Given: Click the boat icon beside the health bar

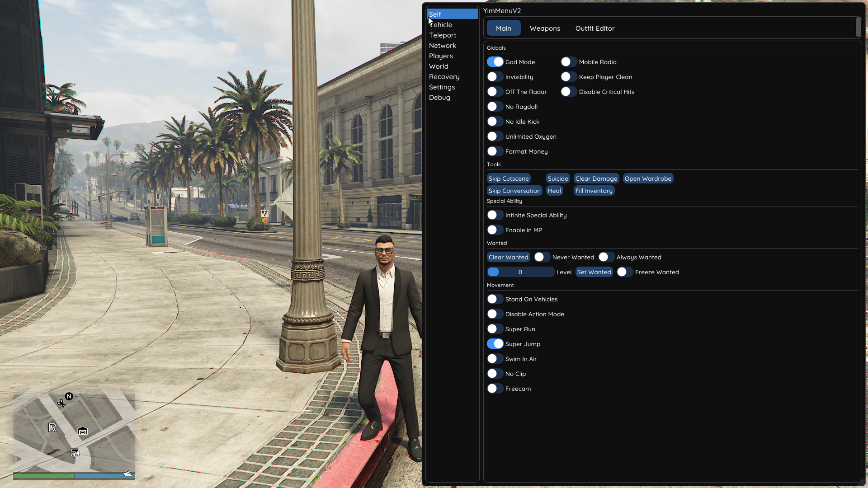Looking at the screenshot, I should click(128, 474).
